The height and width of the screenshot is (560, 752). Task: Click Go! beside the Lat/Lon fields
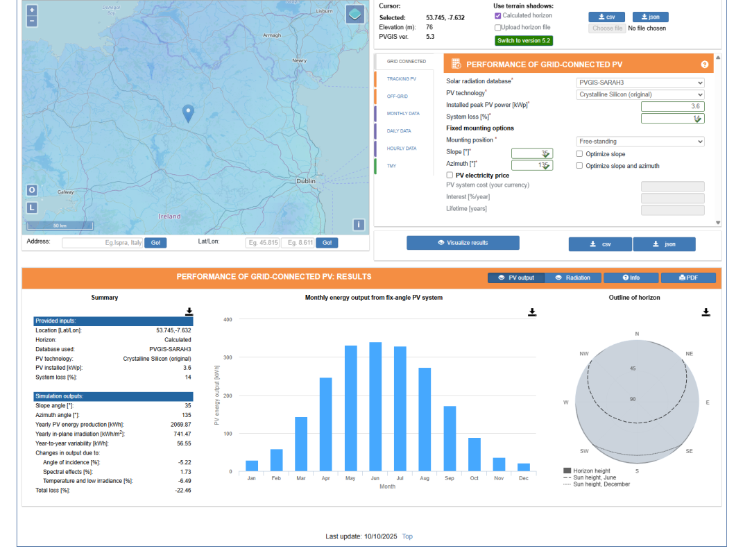(327, 243)
